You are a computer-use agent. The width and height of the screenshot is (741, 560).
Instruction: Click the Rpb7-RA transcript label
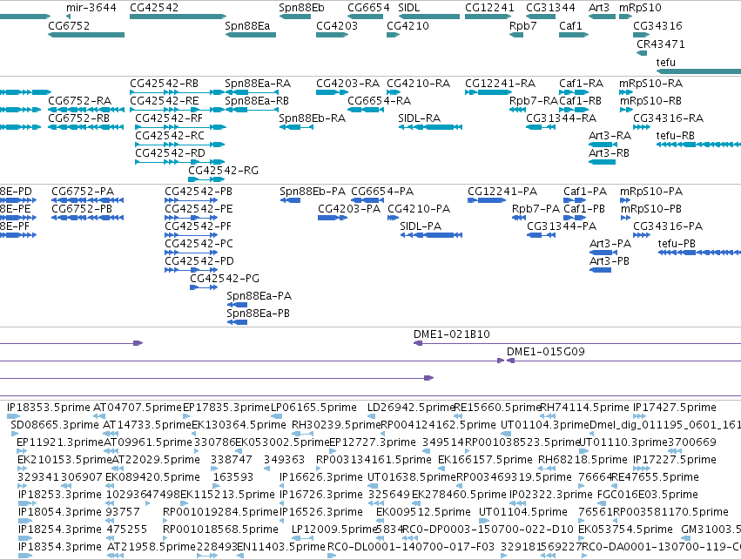(534, 101)
